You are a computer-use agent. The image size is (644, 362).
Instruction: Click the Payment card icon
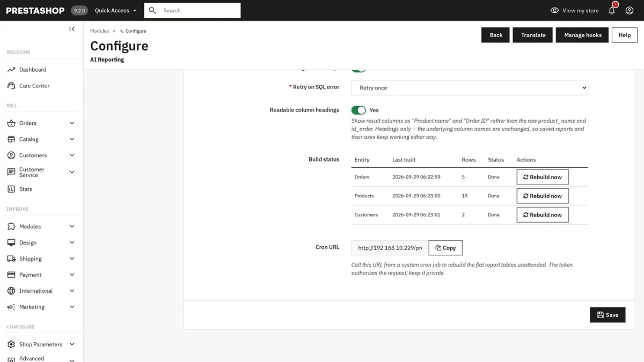(x=11, y=275)
